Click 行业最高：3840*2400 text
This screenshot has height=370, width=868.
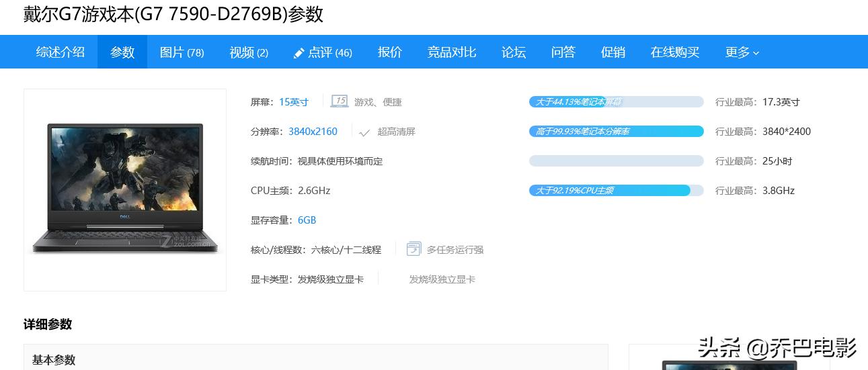[763, 132]
